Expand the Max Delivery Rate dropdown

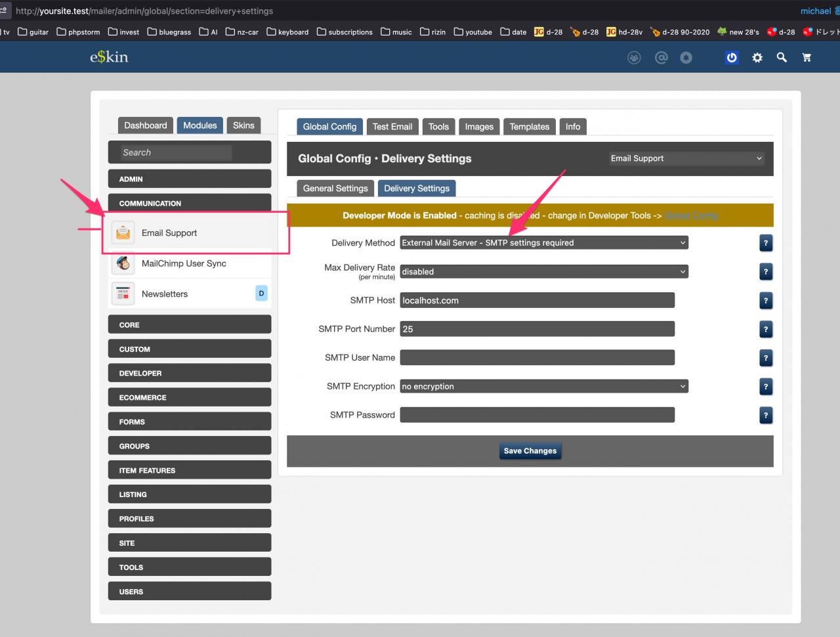point(543,272)
